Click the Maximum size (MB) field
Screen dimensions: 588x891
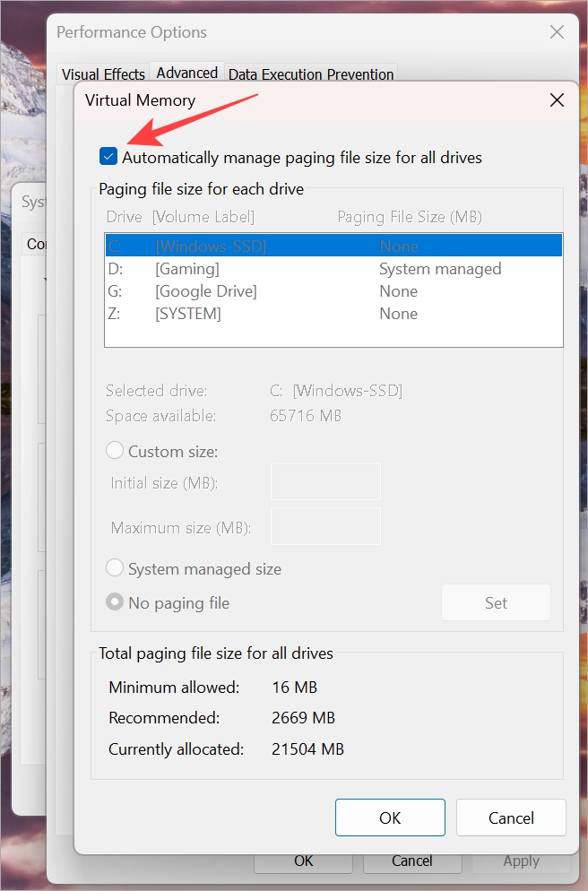(324, 526)
